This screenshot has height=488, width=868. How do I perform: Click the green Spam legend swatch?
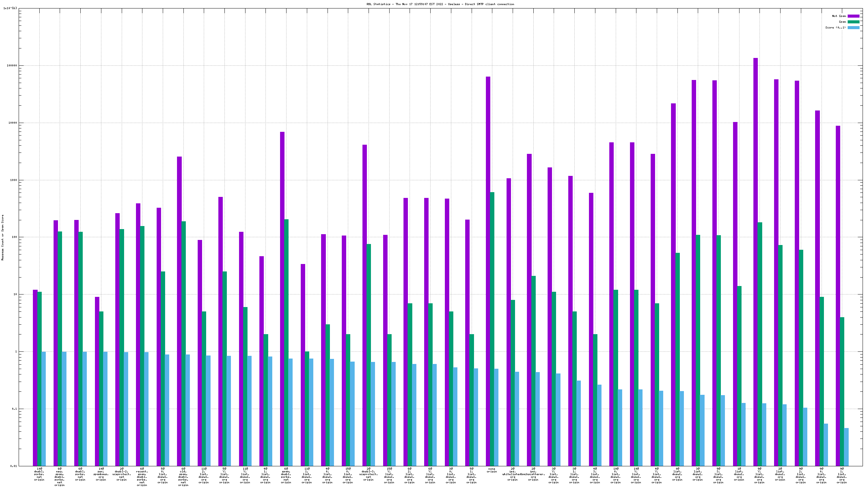point(853,22)
